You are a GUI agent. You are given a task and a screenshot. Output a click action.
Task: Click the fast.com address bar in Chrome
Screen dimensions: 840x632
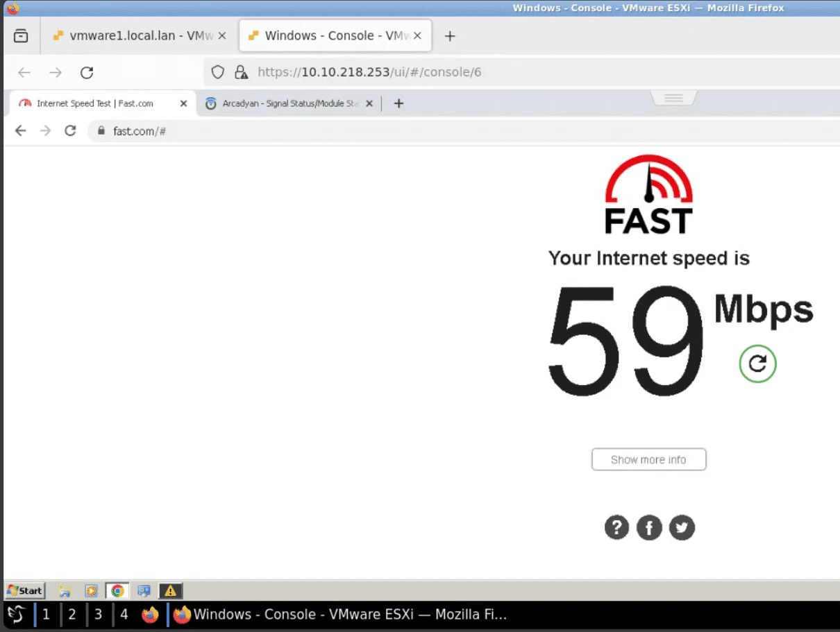[464, 130]
